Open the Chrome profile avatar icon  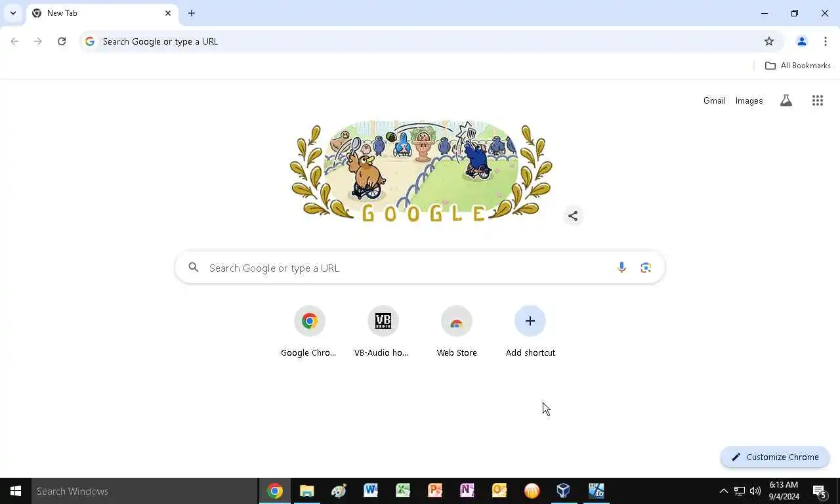coord(801,41)
